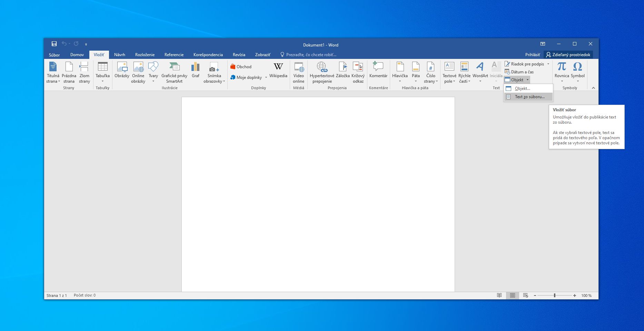Add Riadok pre podpis signature line
644x331 pixels.
pos(524,64)
